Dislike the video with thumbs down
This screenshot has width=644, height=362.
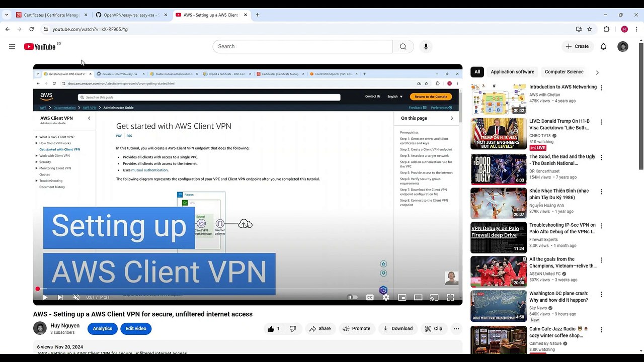click(293, 329)
